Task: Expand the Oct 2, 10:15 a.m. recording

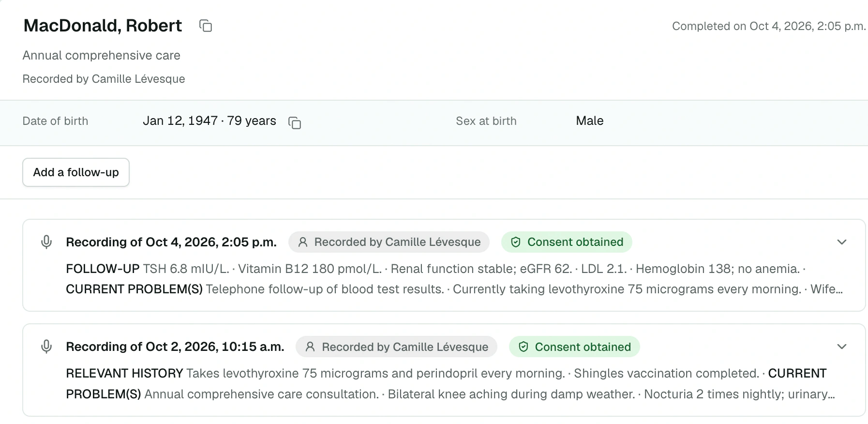Action: click(842, 347)
